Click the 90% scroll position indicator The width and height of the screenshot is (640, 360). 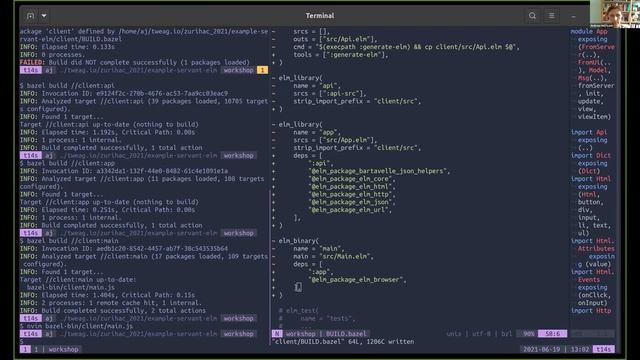point(529,334)
